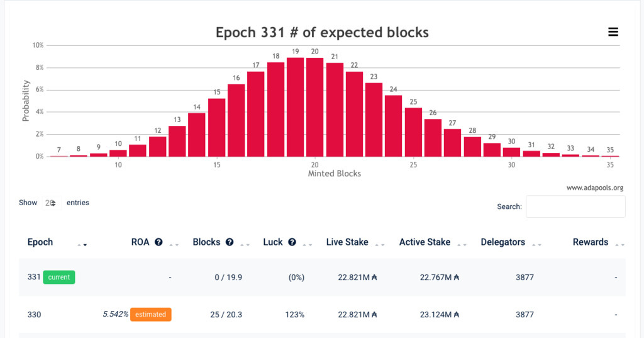Viewport: 644px width, 338px height.
Task: Click the Rewards column sort arrows
Action: click(619, 244)
